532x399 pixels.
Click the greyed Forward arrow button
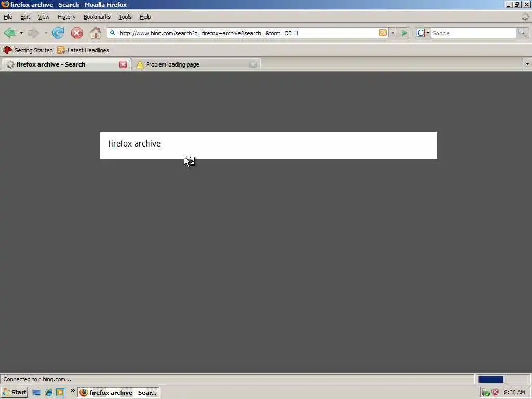(x=33, y=33)
